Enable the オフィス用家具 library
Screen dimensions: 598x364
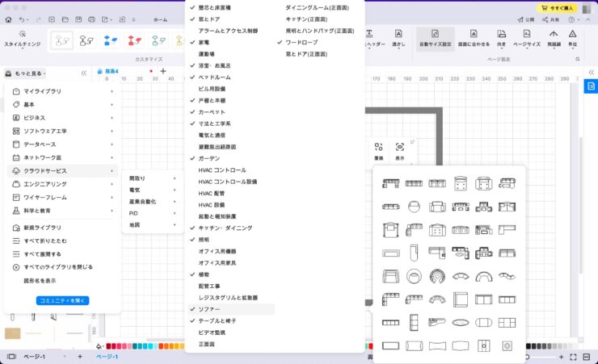pos(217,263)
